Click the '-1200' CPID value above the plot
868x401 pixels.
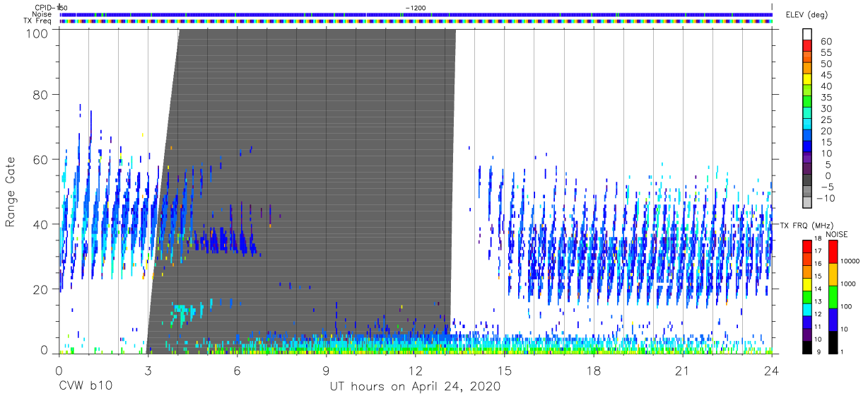[416, 7]
